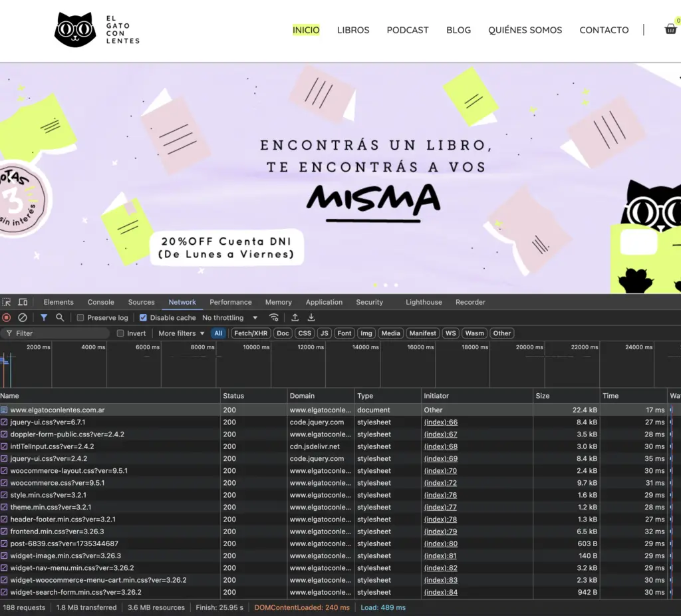Import HAR file with upload icon
The image size is (681, 616).
pyautogui.click(x=295, y=318)
